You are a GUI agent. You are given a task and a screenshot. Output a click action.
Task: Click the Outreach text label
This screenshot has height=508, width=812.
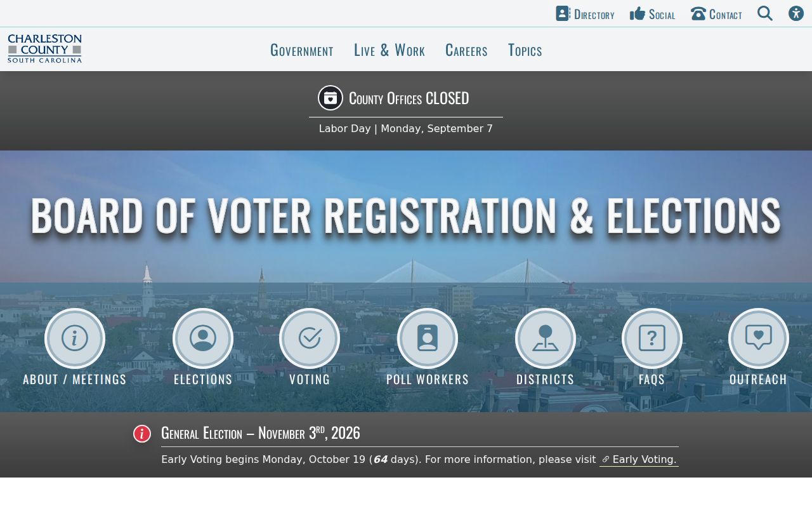pos(759,379)
